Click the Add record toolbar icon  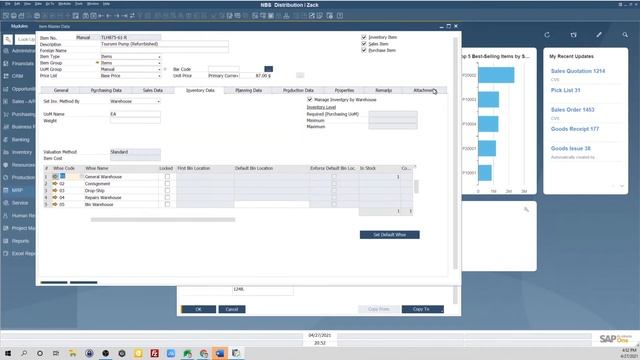93,16
